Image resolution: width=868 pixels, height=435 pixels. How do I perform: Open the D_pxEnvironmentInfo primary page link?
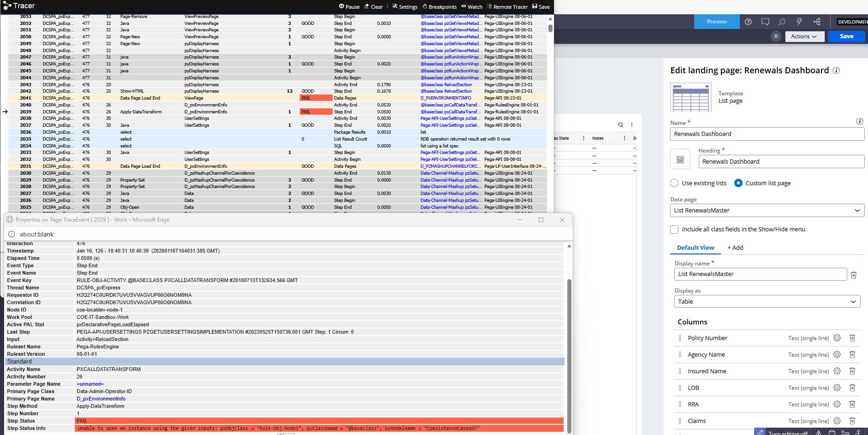click(x=101, y=399)
